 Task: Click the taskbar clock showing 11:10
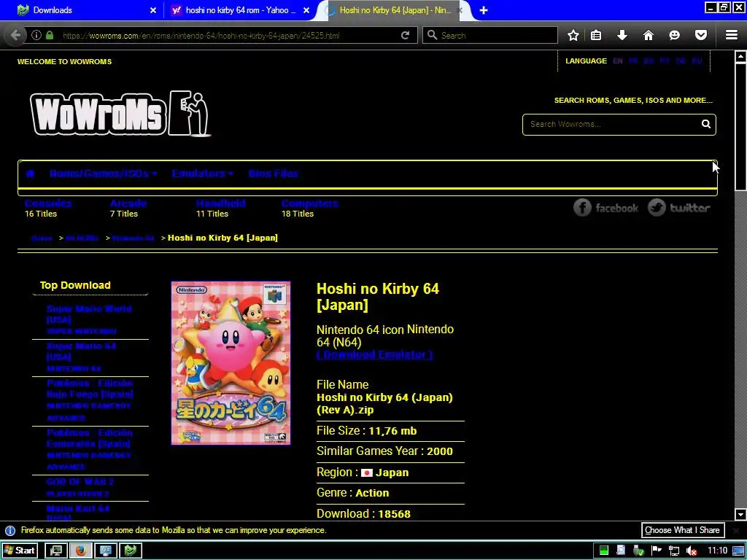coord(717,551)
